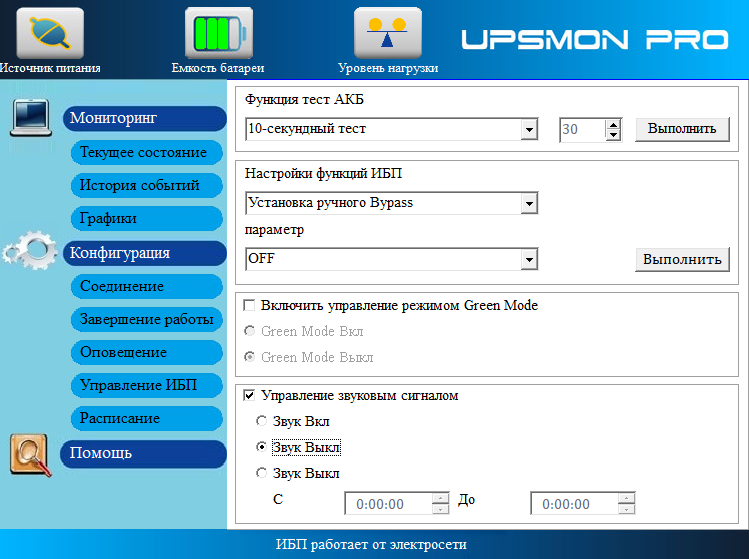
Task: Select Green Mode Вкл radio button
Action: [249, 331]
